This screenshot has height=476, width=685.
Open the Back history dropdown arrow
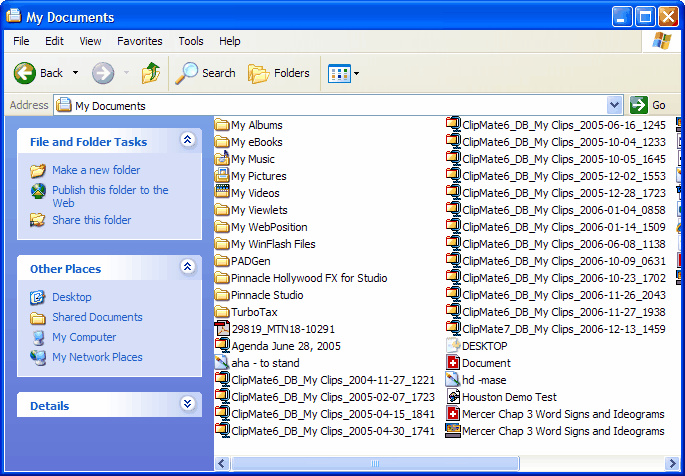click(75, 73)
